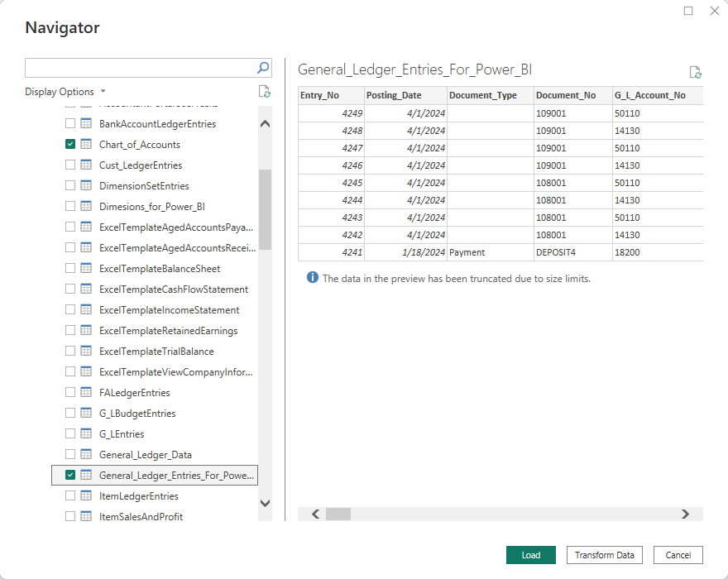Click the table icon beside ItemLedgerEntries

[x=86, y=496]
